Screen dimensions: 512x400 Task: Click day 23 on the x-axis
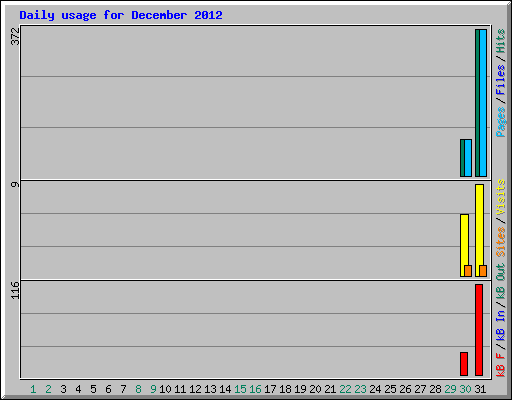point(360,389)
